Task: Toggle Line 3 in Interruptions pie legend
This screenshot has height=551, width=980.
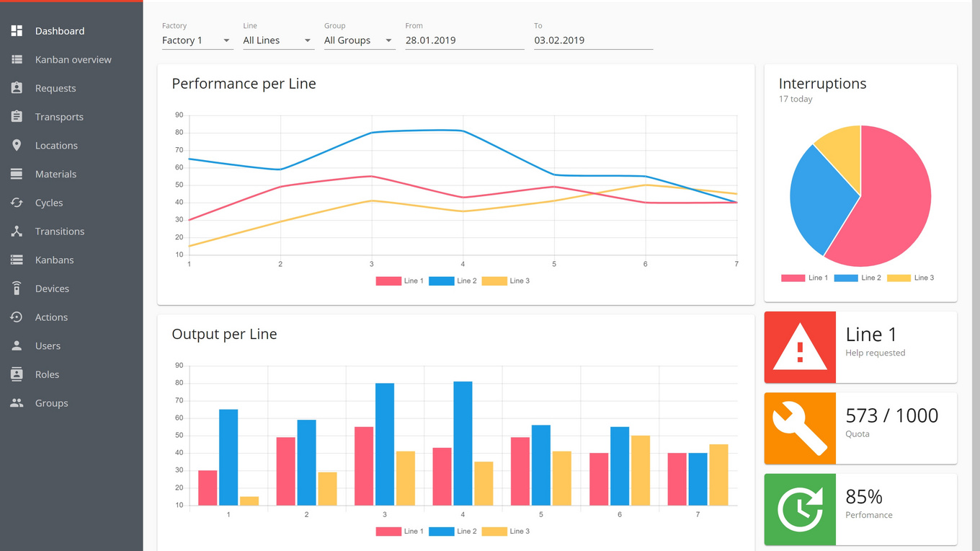Action: (910, 278)
